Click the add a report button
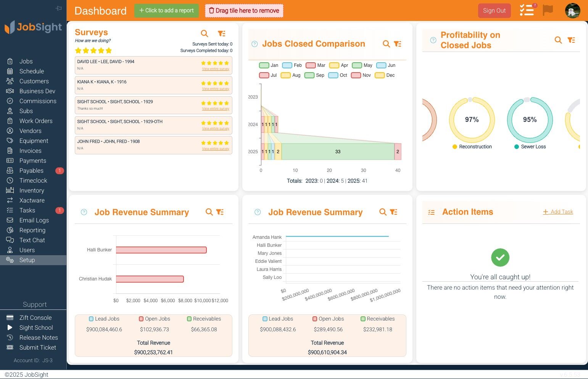588x379 pixels. pyautogui.click(x=166, y=10)
